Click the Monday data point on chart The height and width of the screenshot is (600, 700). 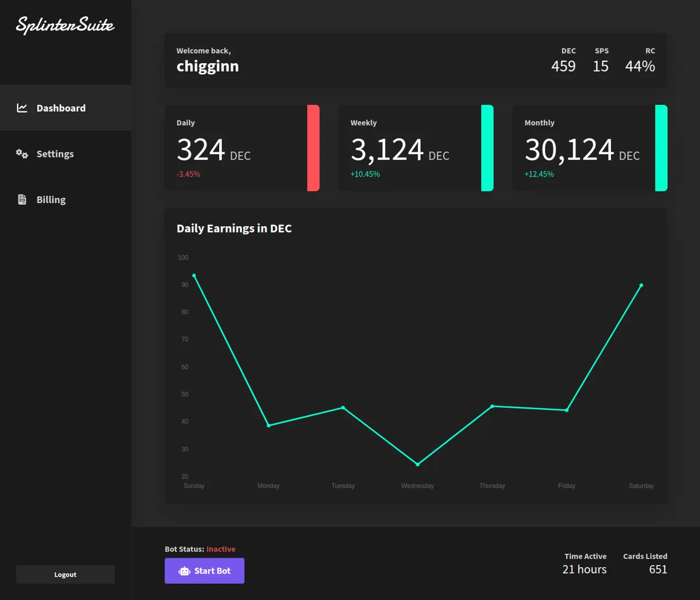[269, 425]
